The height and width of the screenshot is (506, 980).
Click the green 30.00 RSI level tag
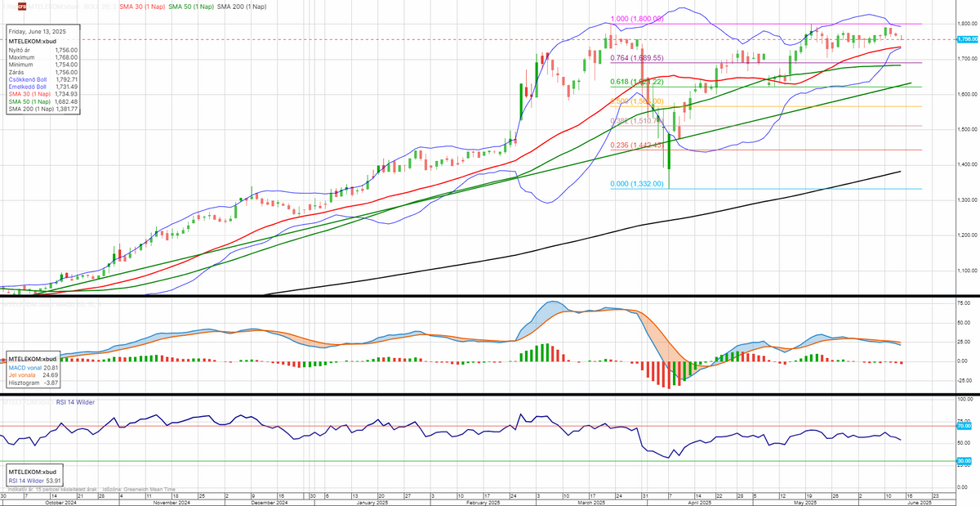(964, 461)
